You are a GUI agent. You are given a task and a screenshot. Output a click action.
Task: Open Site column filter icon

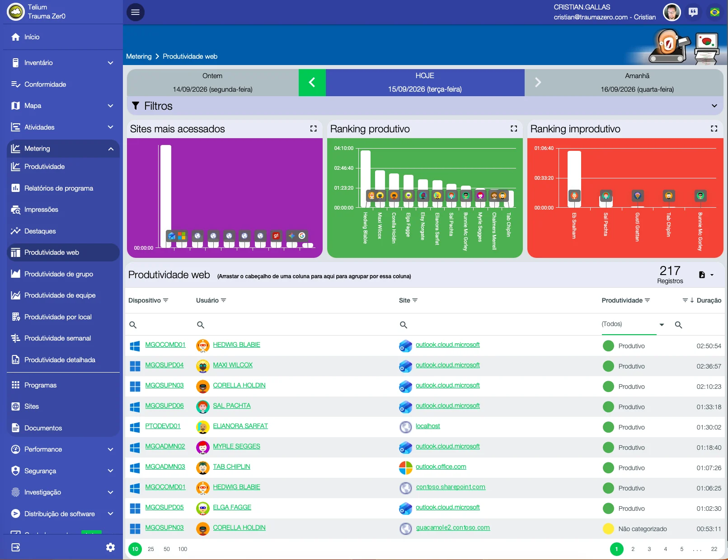[x=415, y=300]
